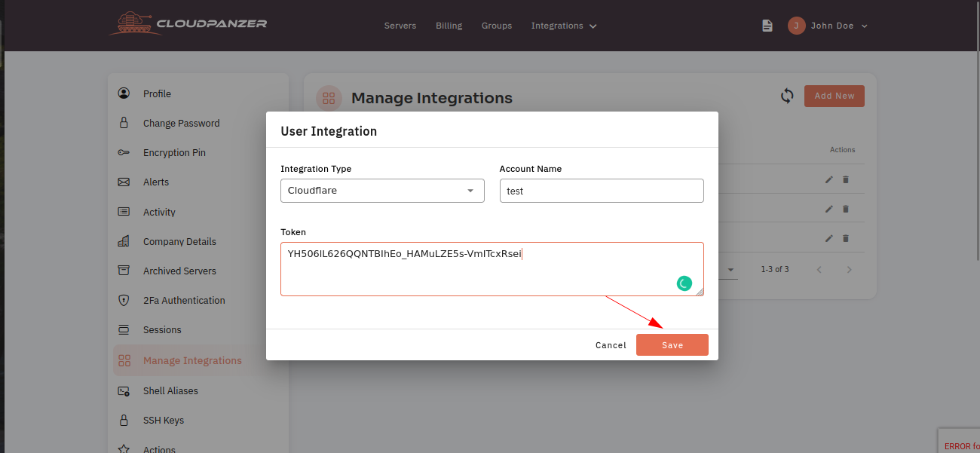Click the Shell Aliases terminal icon

point(124,390)
